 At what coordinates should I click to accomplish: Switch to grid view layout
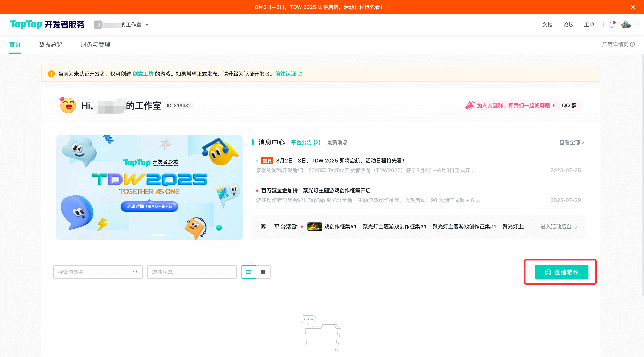pos(263,272)
